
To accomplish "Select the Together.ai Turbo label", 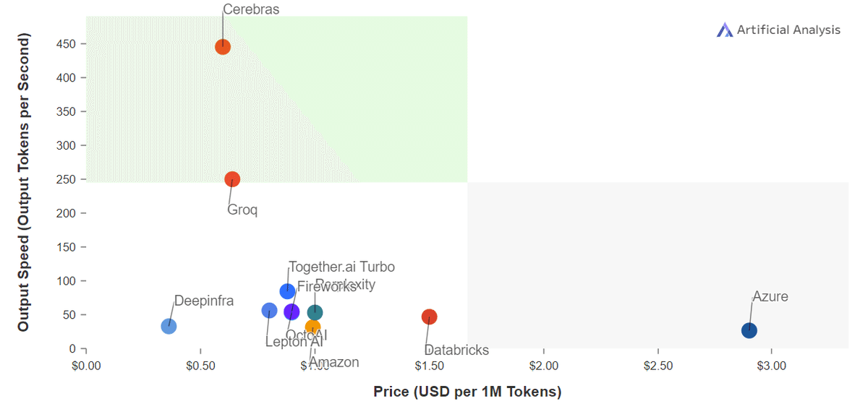I will click(x=341, y=267).
